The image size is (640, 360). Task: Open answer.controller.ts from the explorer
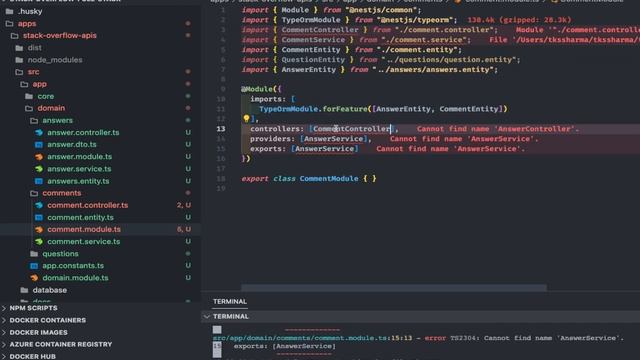(83, 133)
